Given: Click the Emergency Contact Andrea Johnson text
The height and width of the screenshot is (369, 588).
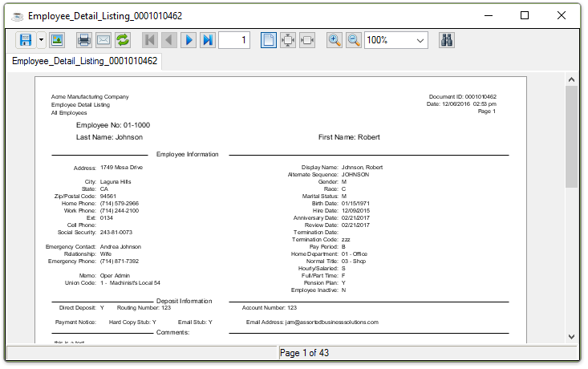Looking at the screenshot, I should 120,247.
